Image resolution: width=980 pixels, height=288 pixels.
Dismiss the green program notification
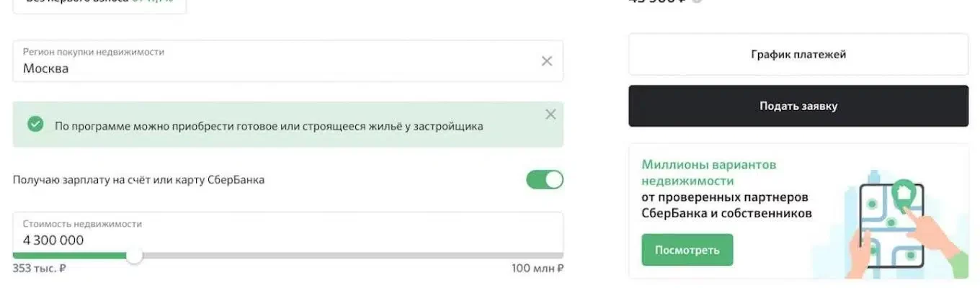[x=551, y=114]
